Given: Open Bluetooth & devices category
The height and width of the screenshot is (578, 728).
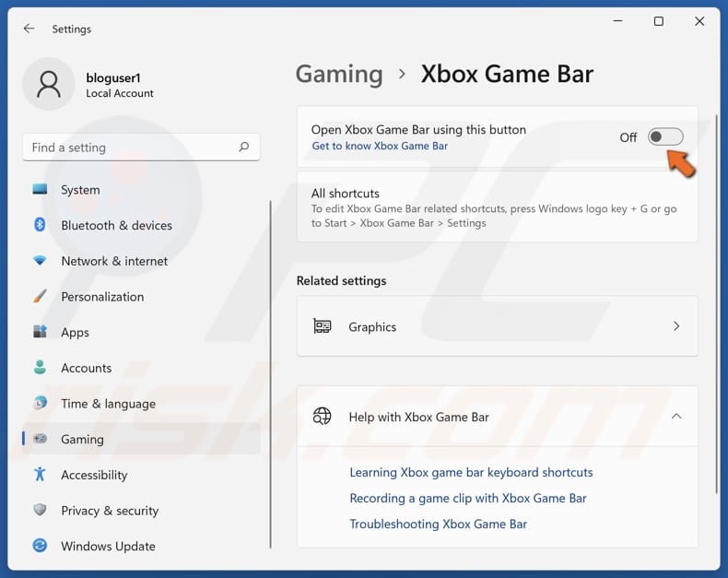Looking at the screenshot, I should click(142, 225).
